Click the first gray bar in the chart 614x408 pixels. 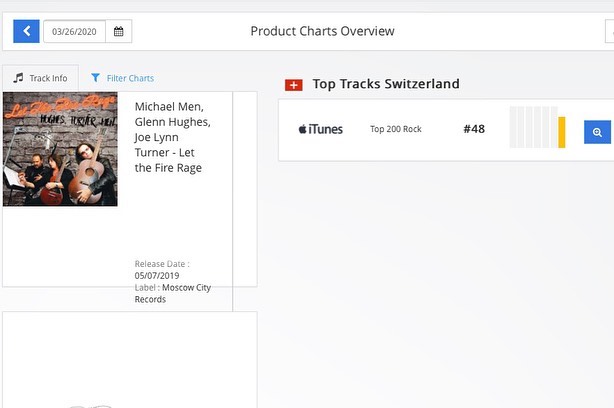tap(514, 128)
